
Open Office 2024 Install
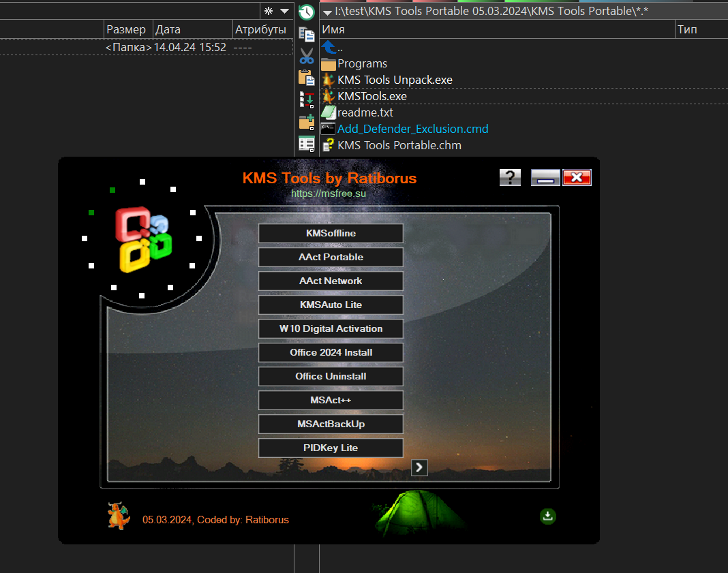pos(331,353)
